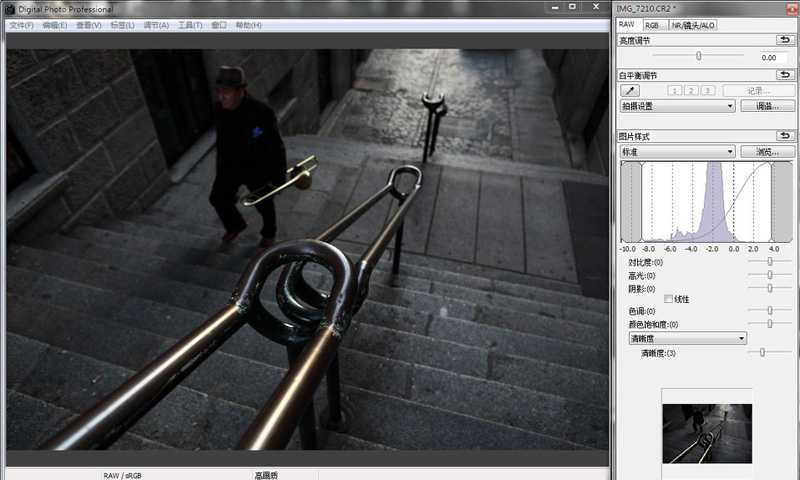
Task: Reset brightness adjustment (亮度调节) with its revert arrow
Action: pyautogui.click(x=785, y=40)
